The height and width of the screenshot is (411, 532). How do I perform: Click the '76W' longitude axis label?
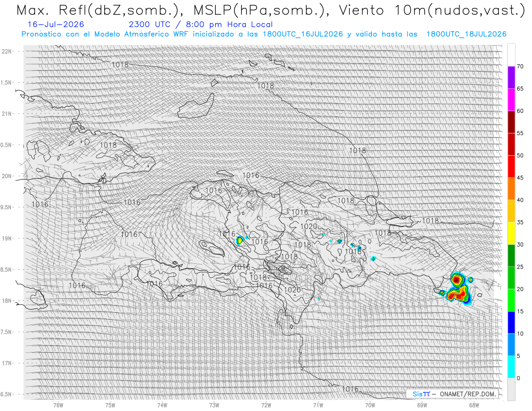point(58,405)
